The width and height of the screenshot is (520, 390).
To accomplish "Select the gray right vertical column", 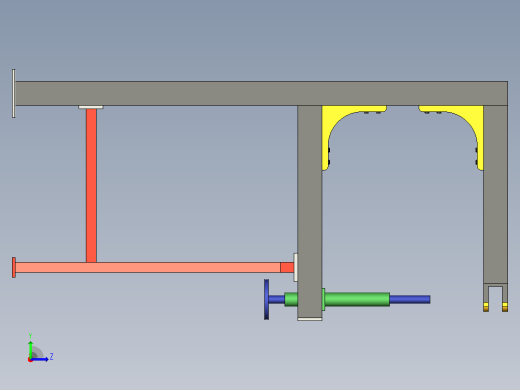I will [496, 195].
